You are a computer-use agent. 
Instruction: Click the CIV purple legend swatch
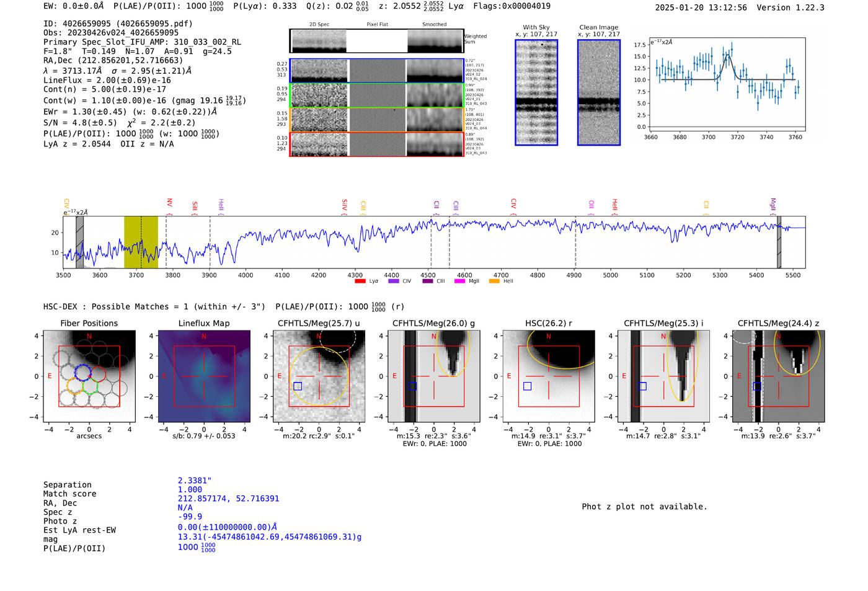coord(393,281)
